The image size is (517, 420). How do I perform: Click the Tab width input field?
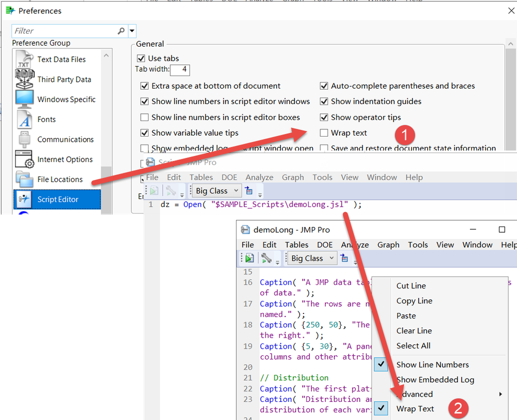point(179,69)
